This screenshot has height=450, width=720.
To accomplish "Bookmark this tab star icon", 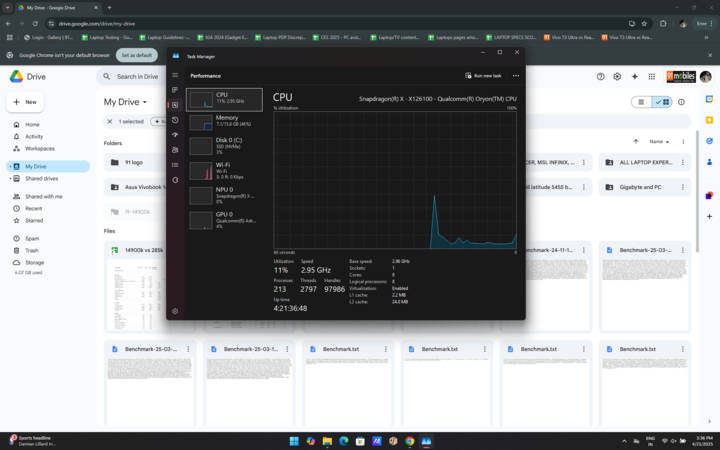I will coord(644,23).
